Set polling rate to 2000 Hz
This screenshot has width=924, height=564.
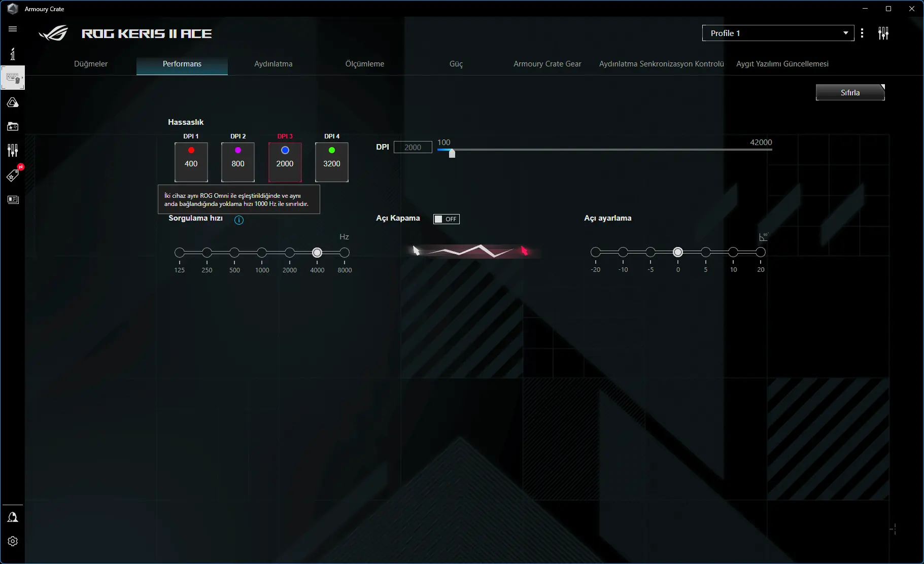point(290,253)
